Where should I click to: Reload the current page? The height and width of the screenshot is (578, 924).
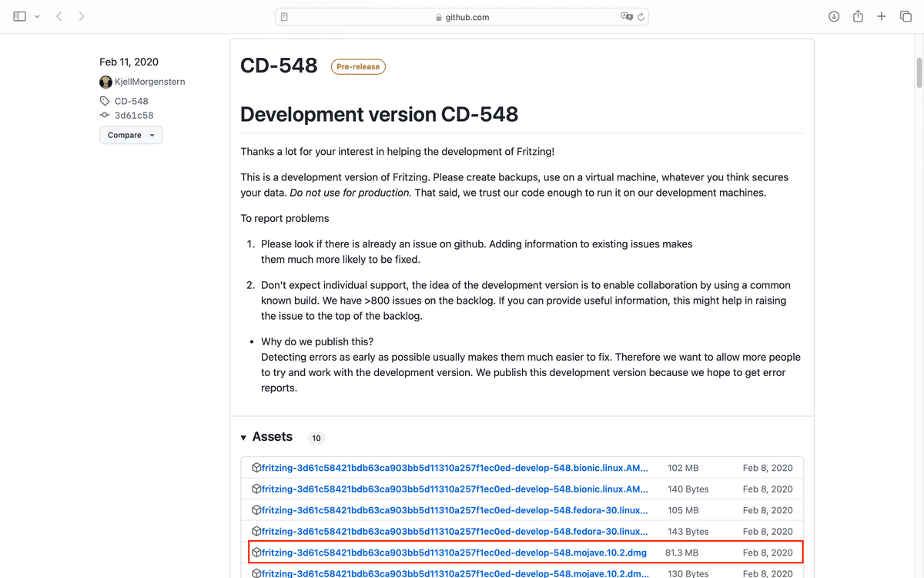click(x=641, y=17)
